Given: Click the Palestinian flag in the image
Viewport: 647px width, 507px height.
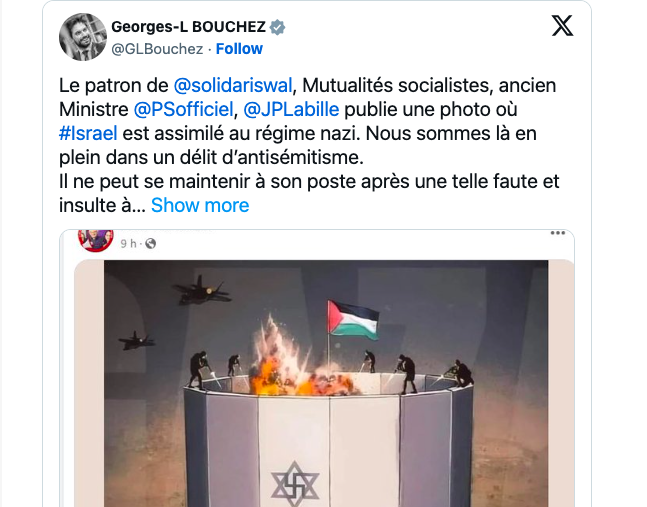Looking at the screenshot, I should click(x=354, y=320).
